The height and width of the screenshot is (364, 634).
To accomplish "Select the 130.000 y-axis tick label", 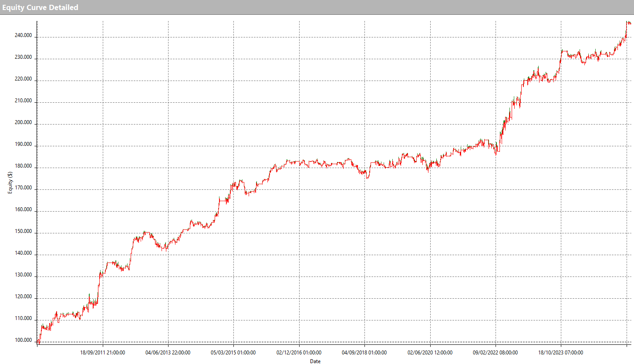I will [x=23, y=275].
